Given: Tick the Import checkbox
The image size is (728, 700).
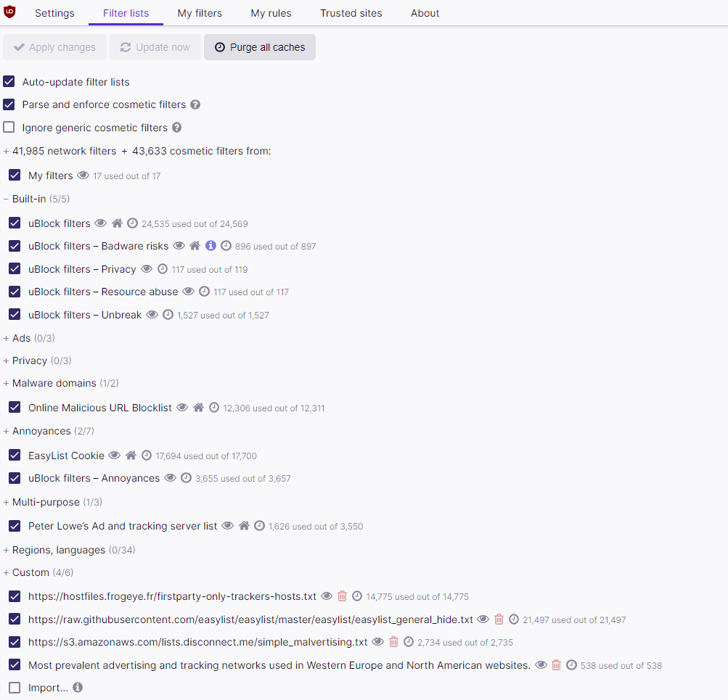Looking at the screenshot, I should click(x=15, y=687).
